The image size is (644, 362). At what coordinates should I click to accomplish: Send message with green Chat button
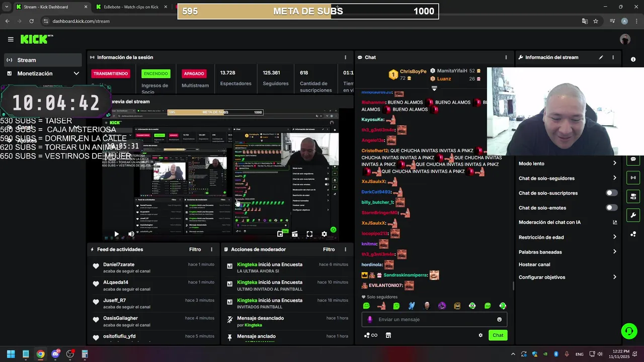coord(498,335)
